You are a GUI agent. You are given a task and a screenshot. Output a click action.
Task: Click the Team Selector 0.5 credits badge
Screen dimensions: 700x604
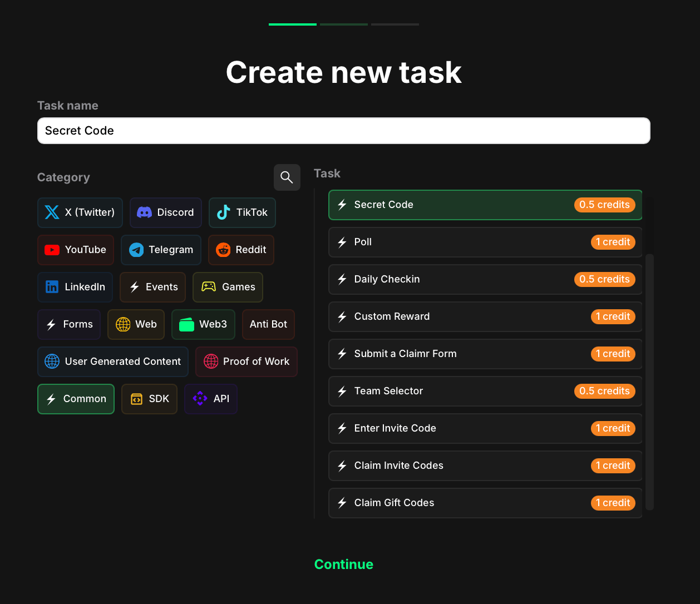pos(605,391)
